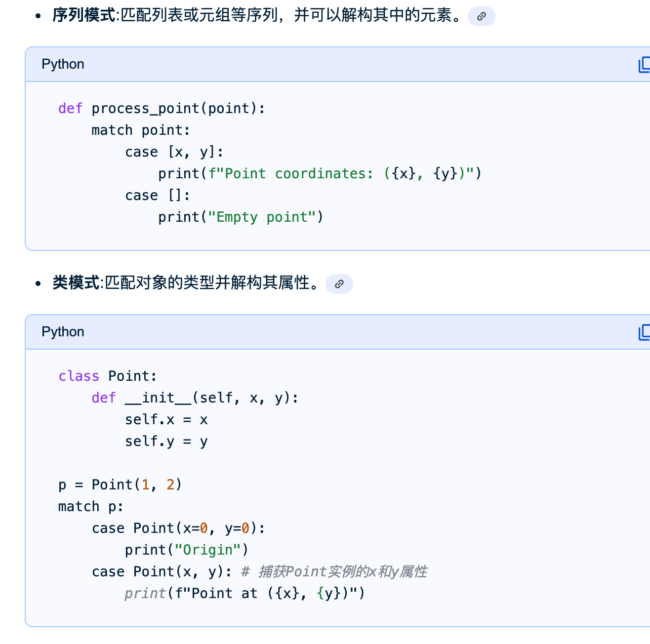
Task: Click the class Point: code line
Action: (x=107, y=376)
